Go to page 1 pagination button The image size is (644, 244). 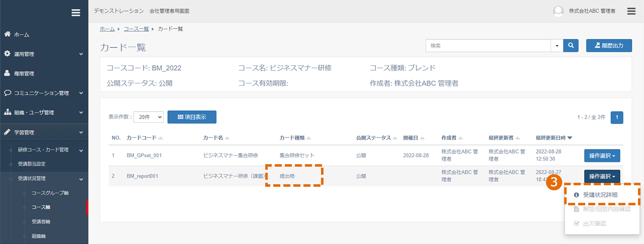click(617, 117)
